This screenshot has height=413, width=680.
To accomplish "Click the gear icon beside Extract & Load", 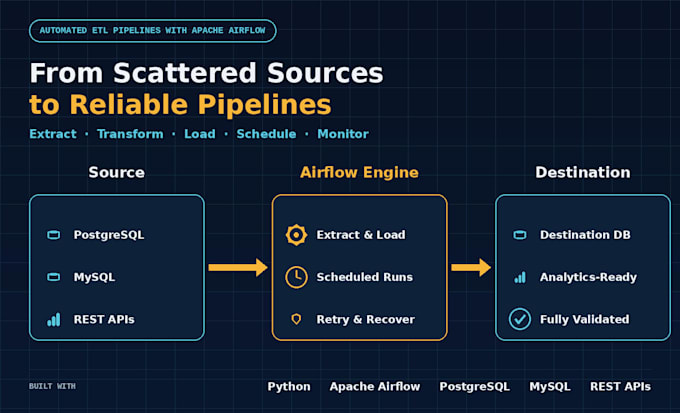I will 297,235.
